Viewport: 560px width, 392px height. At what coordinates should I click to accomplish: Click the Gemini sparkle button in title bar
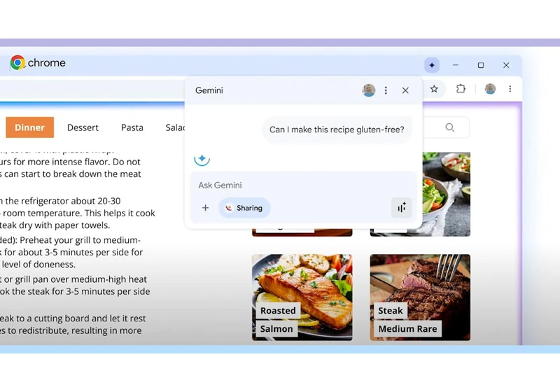point(432,65)
